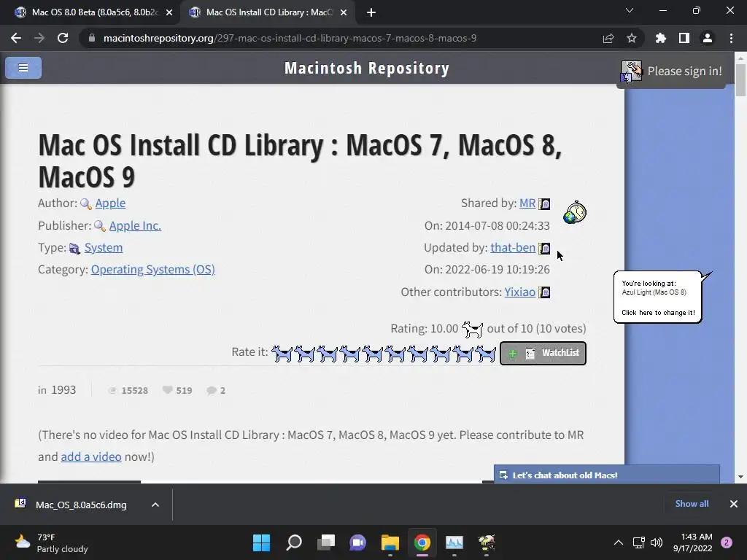
Task: Open Apple Inc. publisher link
Action: coord(135,226)
